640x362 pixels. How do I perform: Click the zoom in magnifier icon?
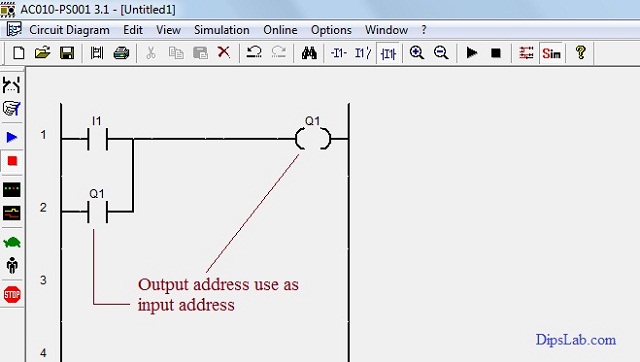pos(417,53)
